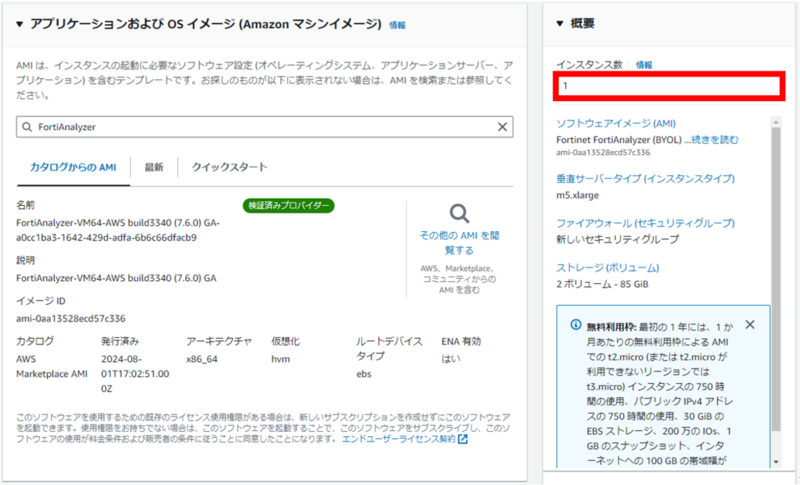Open the ファイアウォール (セキュリティグループ) link

(645, 223)
